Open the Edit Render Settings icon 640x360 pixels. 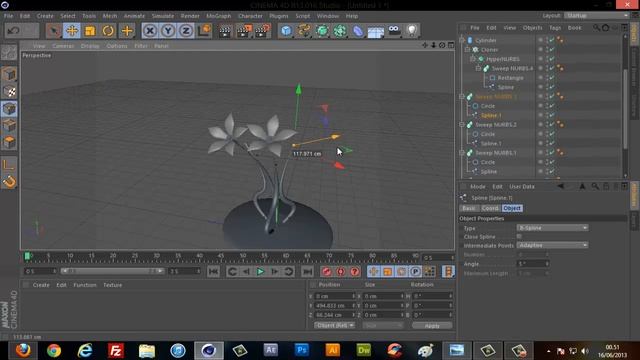(262, 31)
